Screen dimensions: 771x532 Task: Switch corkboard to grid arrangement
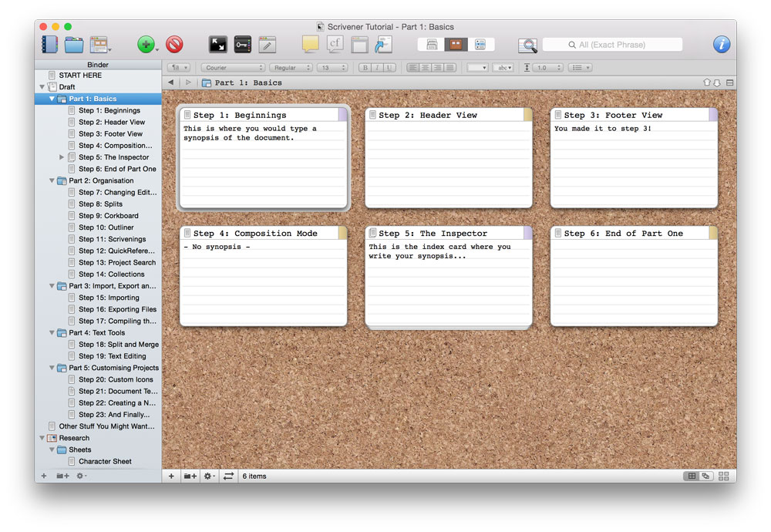(x=692, y=476)
